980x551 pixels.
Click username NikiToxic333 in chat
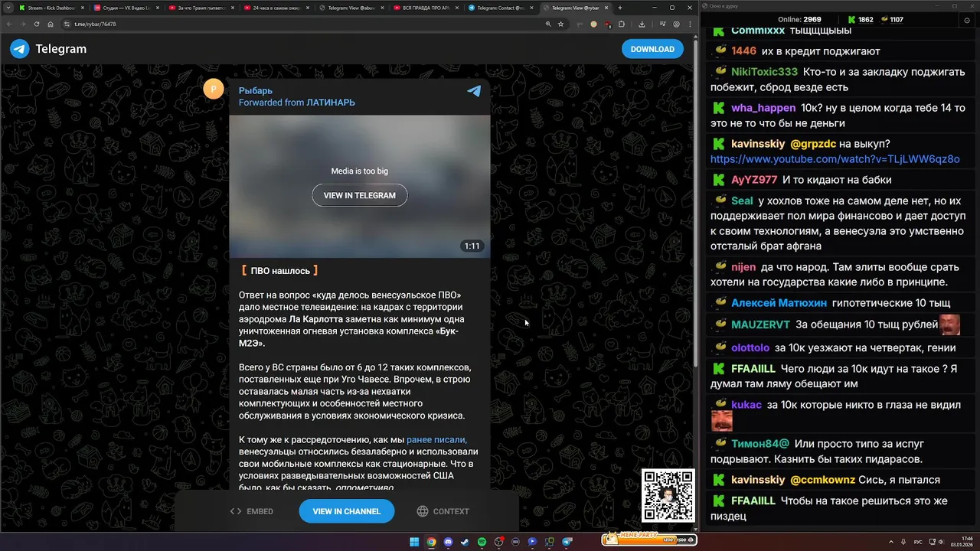pyautogui.click(x=764, y=71)
